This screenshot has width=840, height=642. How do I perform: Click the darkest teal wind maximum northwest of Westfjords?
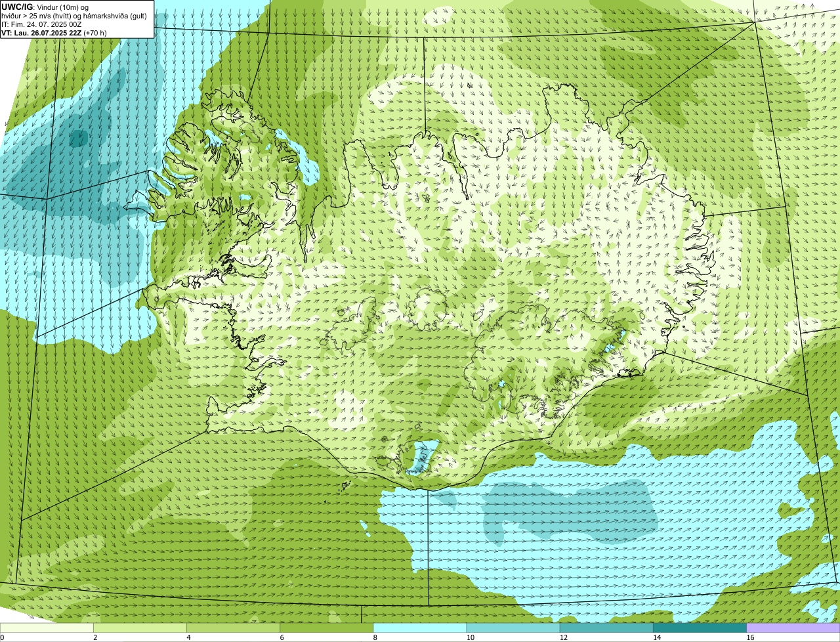pos(78,138)
